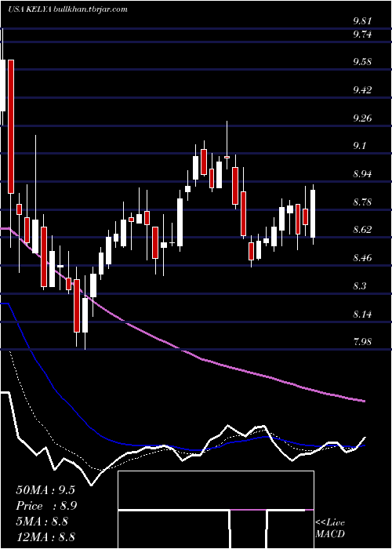Click the 50MA : 9.5 readout

[45, 490]
